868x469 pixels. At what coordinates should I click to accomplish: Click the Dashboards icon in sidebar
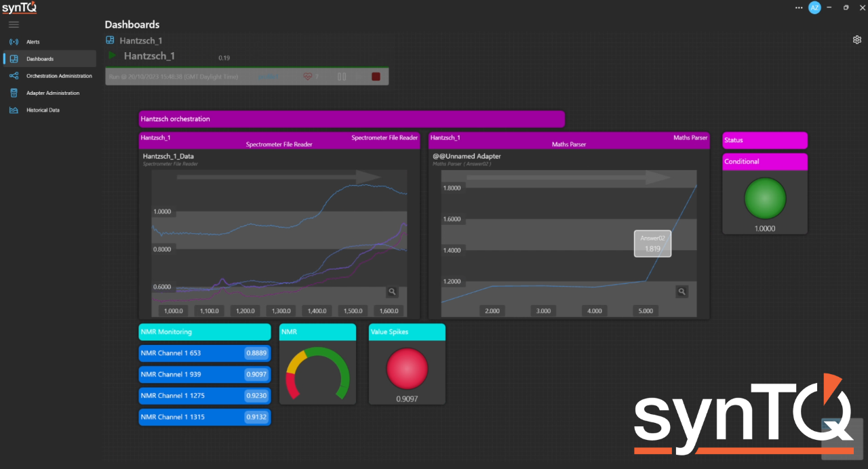coord(14,59)
